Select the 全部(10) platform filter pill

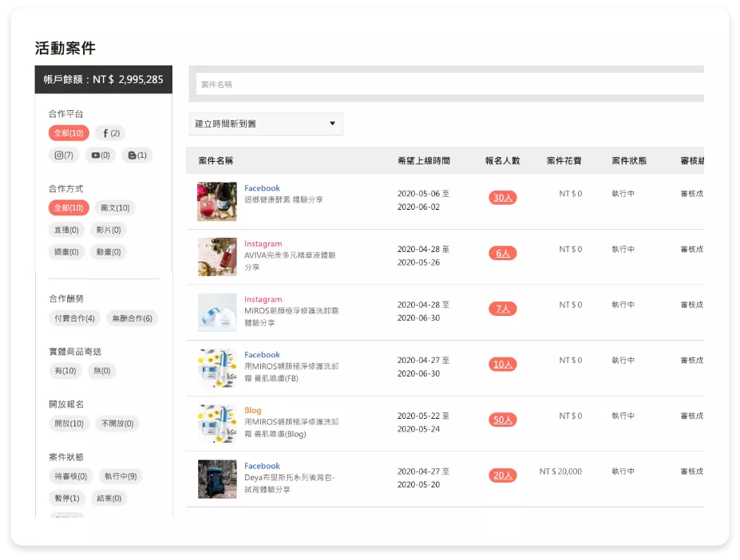tap(67, 132)
